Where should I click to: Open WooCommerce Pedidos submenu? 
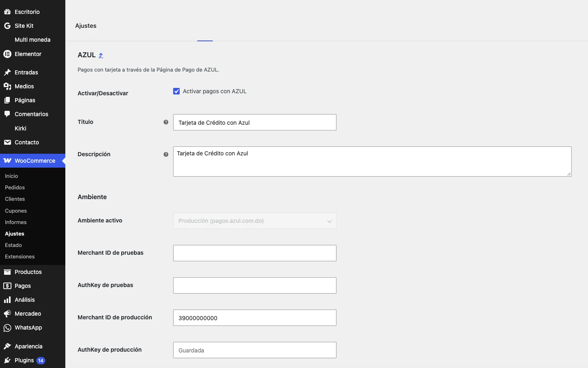(x=15, y=187)
